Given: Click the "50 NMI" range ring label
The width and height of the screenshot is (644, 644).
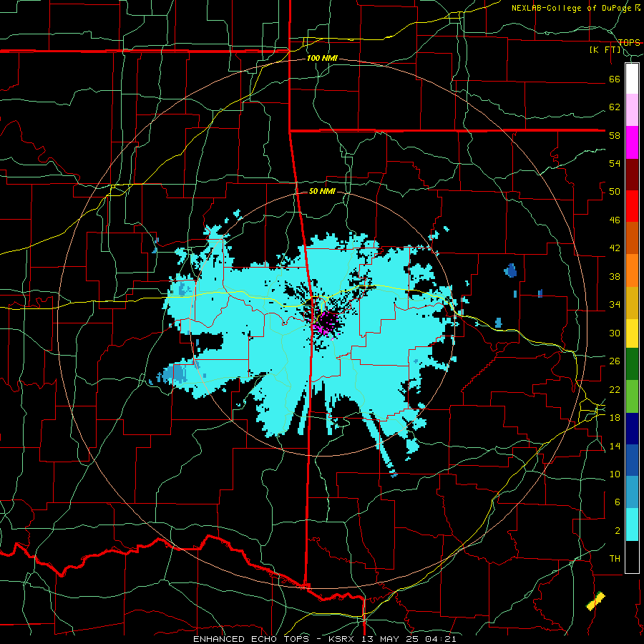Looking at the screenshot, I should (322, 191).
